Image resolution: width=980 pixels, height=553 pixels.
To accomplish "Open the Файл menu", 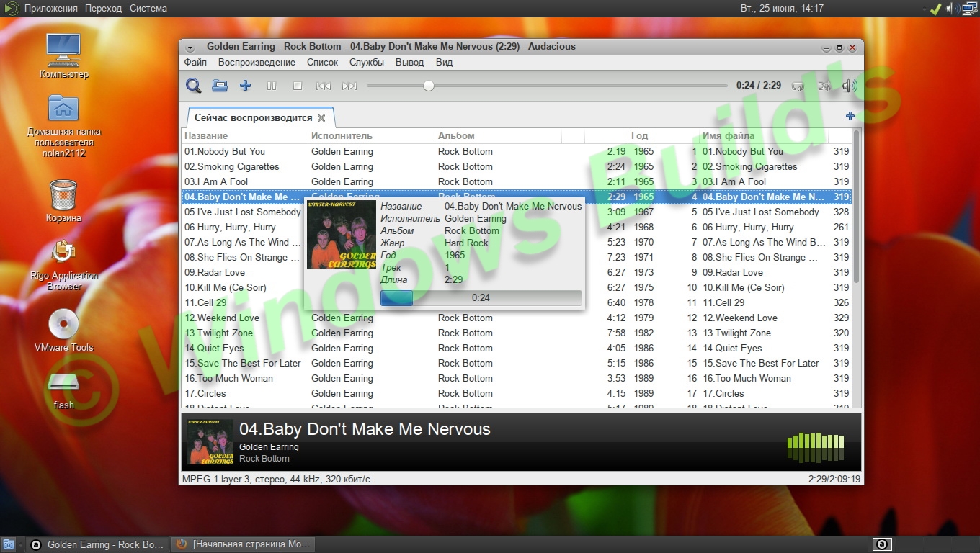I will pyautogui.click(x=195, y=62).
